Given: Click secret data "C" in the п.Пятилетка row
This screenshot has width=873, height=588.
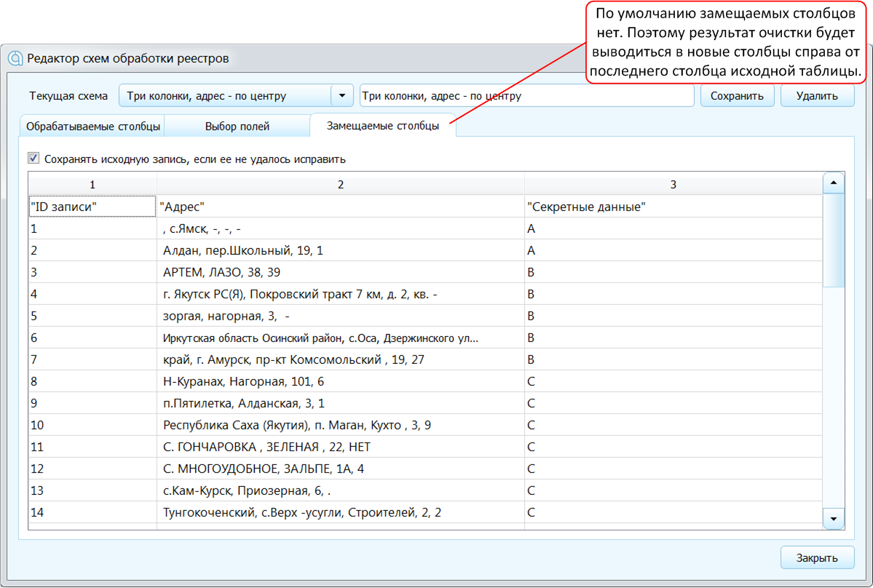Looking at the screenshot, I should click(673, 402).
